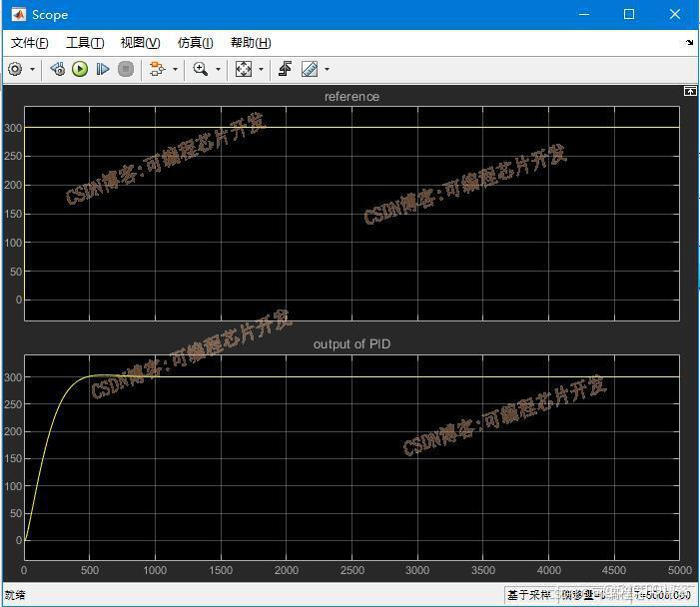
Task: Expand the Zoom tool dropdown arrow
Action: (x=218, y=69)
